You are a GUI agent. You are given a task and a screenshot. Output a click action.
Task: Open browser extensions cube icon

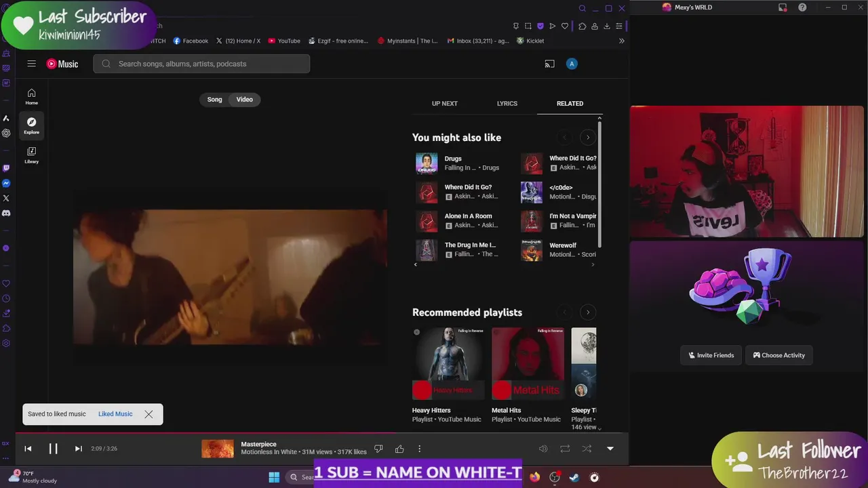coord(583,26)
